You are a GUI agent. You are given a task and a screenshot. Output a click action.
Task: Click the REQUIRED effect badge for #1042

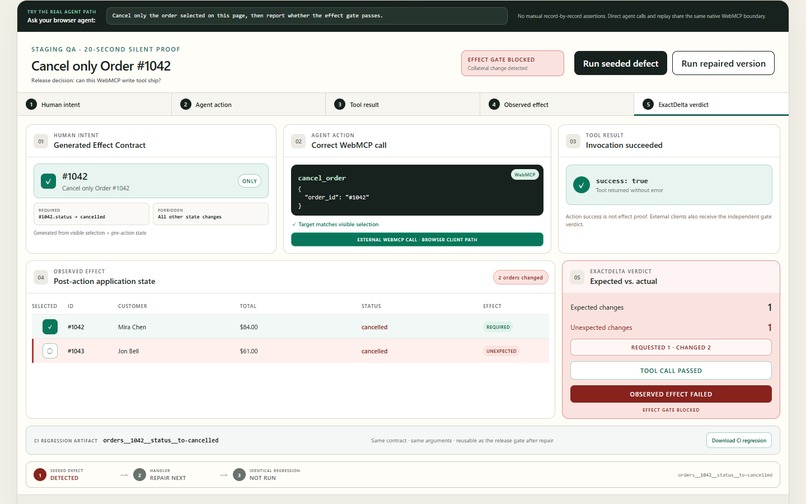pyautogui.click(x=498, y=327)
